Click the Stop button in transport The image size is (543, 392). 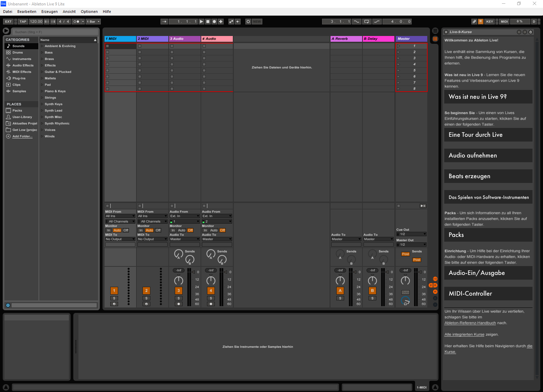tap(208, 21)
